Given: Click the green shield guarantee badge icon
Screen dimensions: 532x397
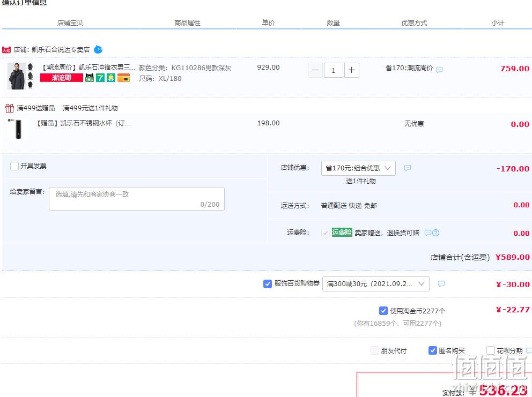Looking at the screenshot, I should tap(111, 78).
